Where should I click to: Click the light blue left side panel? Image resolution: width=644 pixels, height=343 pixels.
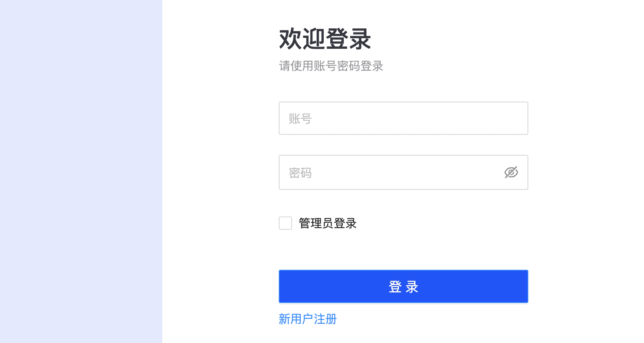[81, 171]
